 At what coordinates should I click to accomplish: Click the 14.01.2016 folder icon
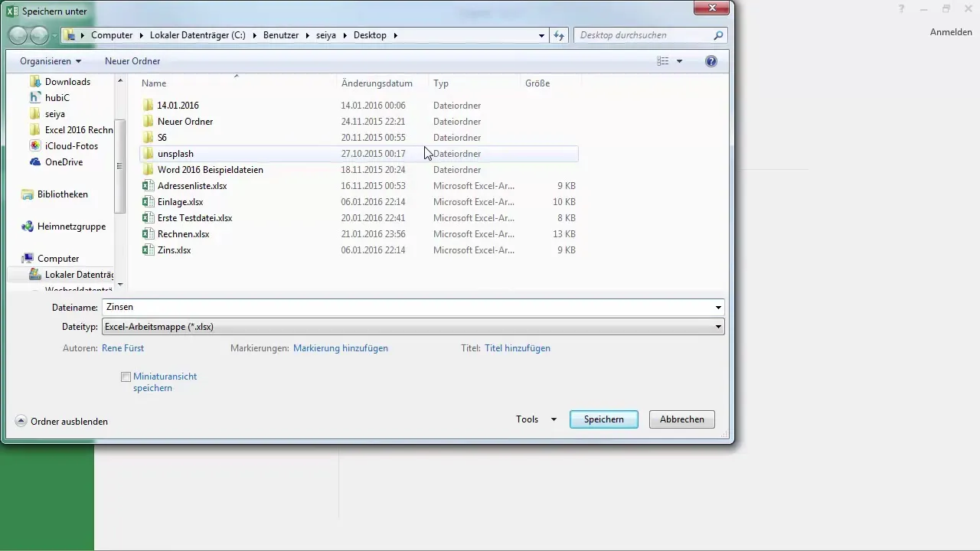[x=149, y=106]
